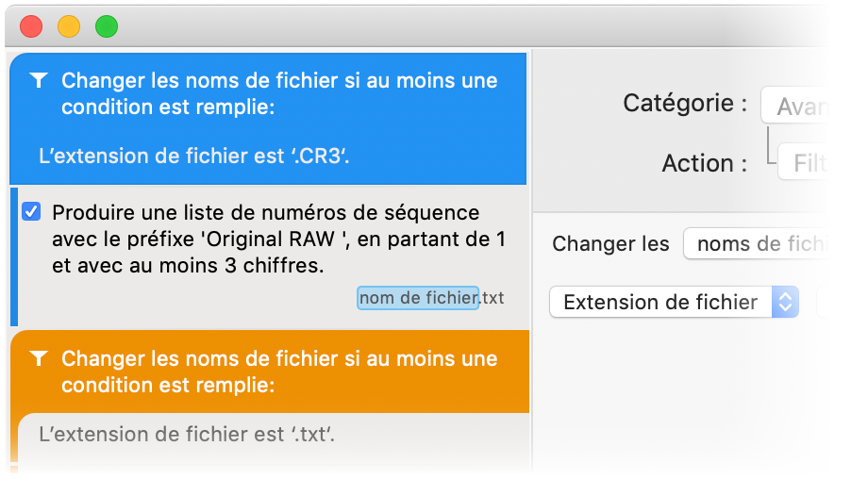Open the 'noms de fichi' dropdown
868x479 pixels.
coord(776,244)
